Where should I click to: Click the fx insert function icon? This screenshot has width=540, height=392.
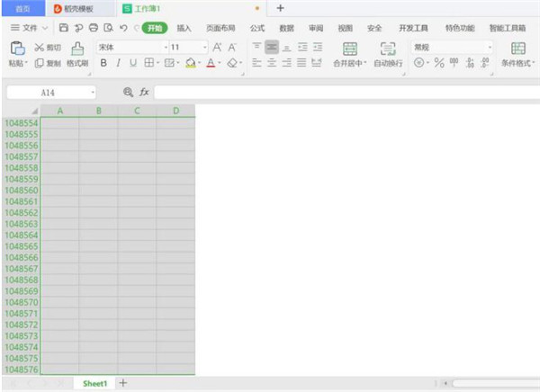click(x=144, y=92)
